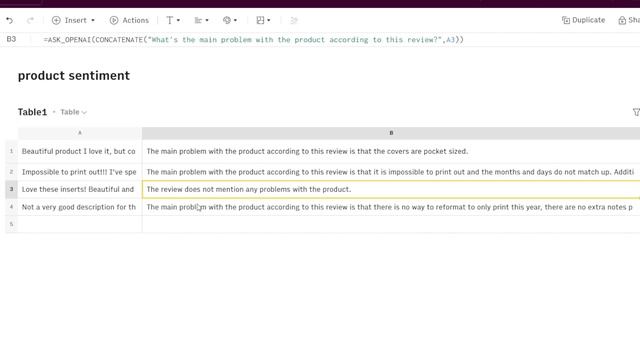Click the B3 cell reference box
Viewport: 640px width, 360px height.
pyautogui.click(x=11, y=39)
